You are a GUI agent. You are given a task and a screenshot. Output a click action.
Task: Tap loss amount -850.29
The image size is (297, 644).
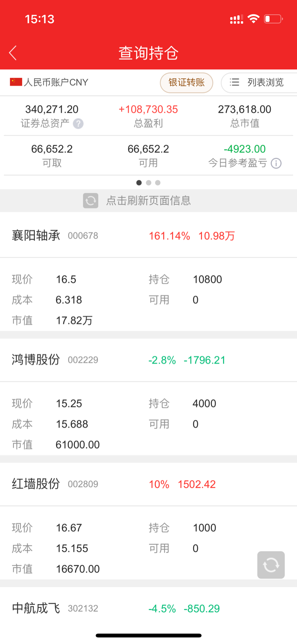click(x=202, y=609)
